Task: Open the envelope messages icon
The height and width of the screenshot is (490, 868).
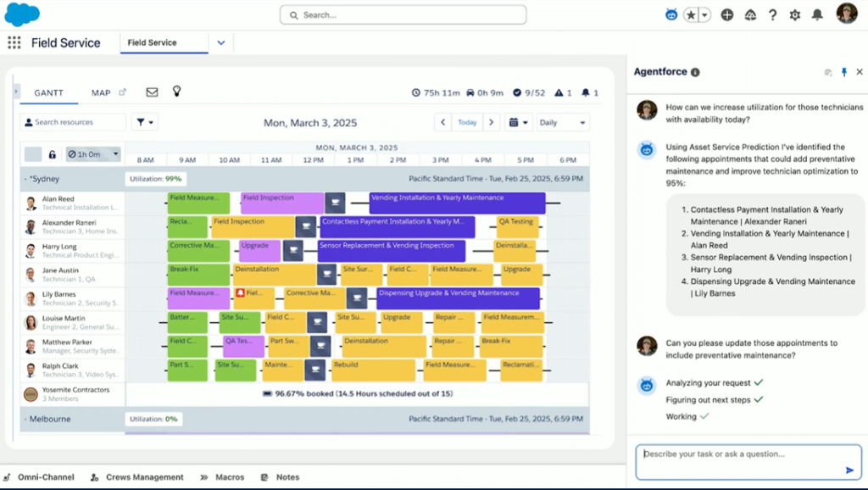Action: point(152,92)
